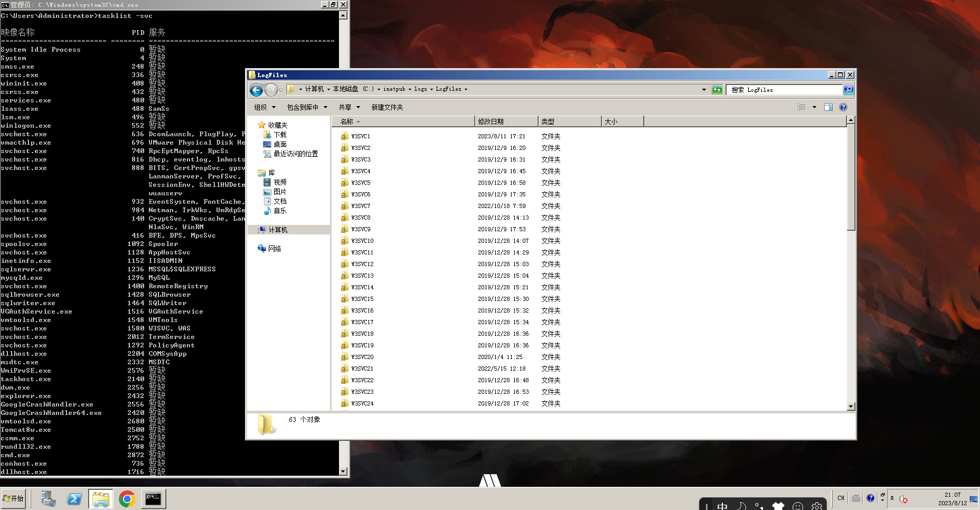Open the views dropdown arrow beside view icon

(x=814, y=107)
